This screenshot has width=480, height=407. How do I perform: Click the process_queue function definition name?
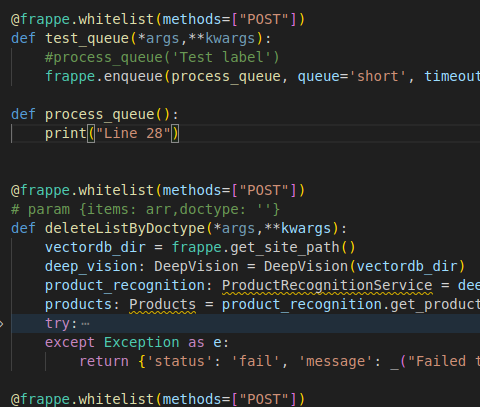point(100,114)
